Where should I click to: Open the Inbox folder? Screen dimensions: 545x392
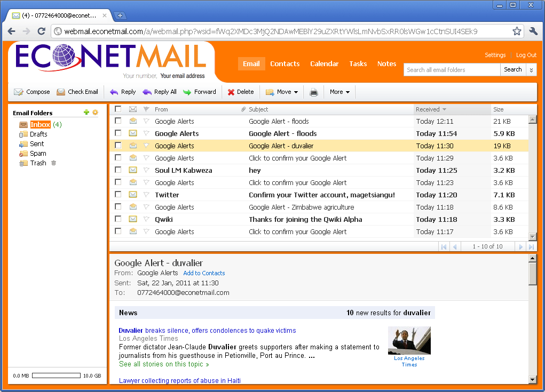pyautogui.click(x=41, y=125)
